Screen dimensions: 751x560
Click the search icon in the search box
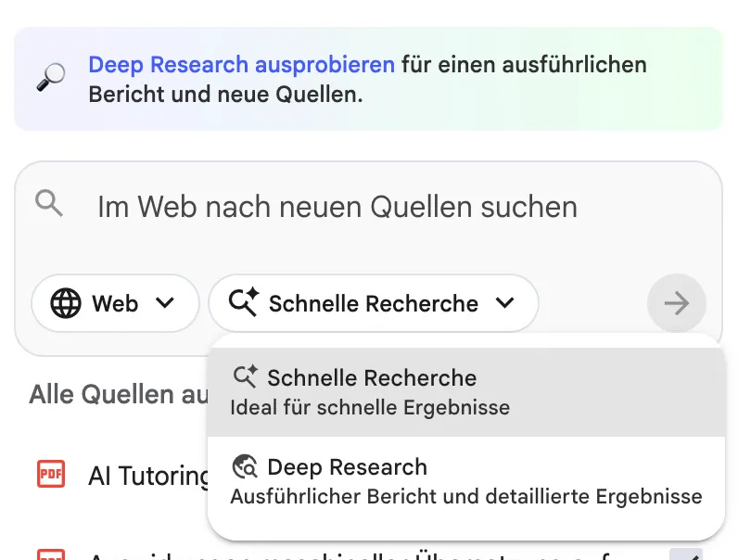pos(48,203)
